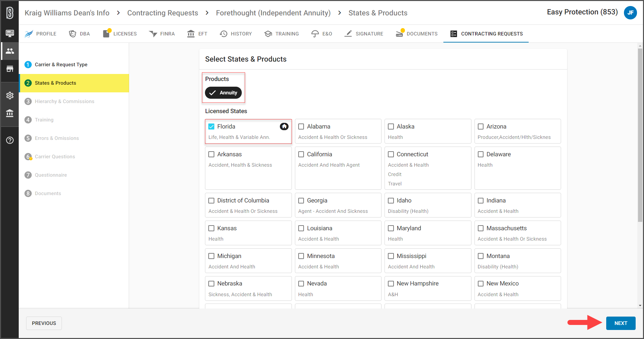Viewport: 644px width, 339px height.
Task: Open settings gear icon in sidebar
Action: 10,95
